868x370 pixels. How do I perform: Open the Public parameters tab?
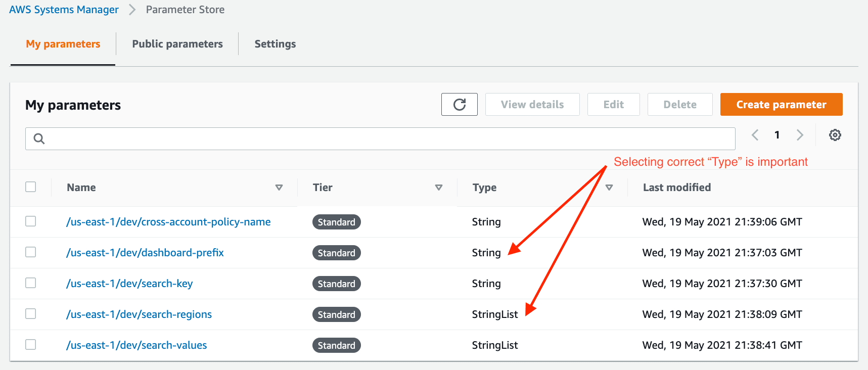point(177,44)
